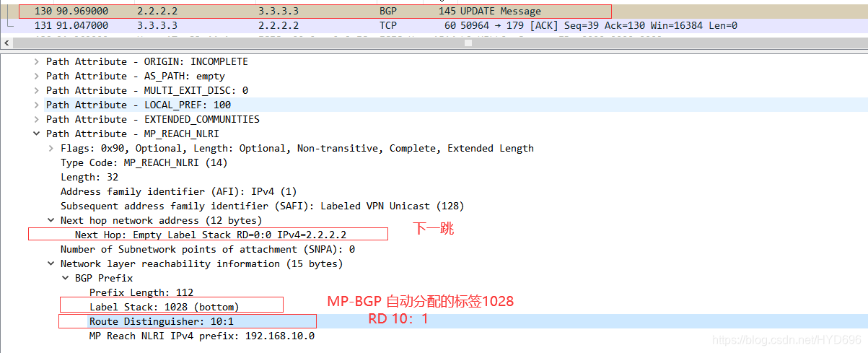Collapse the BGP Prefix node
Screen dimensions: 868x353
click(65, 278)
